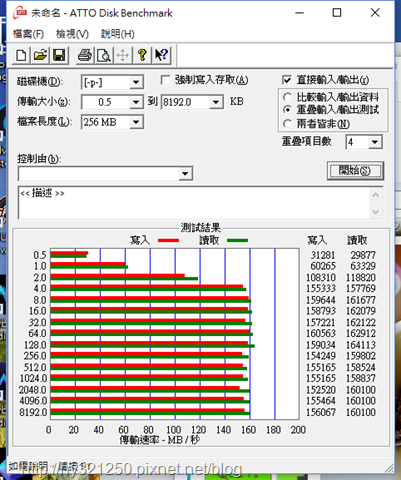Toggle 直接輸入/輸出 checkbox
401x480 pixels.
pos(287,80)
